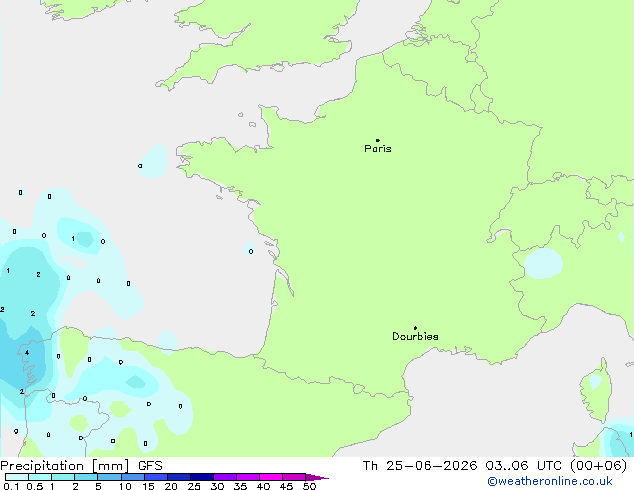Pick the 30–35 mm purple legend swatch
634x490 pixels.
click(224, 477)
